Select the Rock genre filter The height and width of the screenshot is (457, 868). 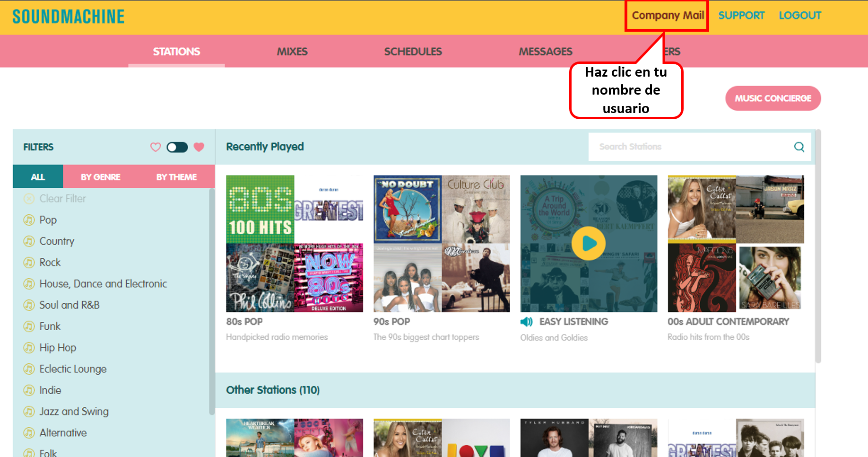[50, 263]
